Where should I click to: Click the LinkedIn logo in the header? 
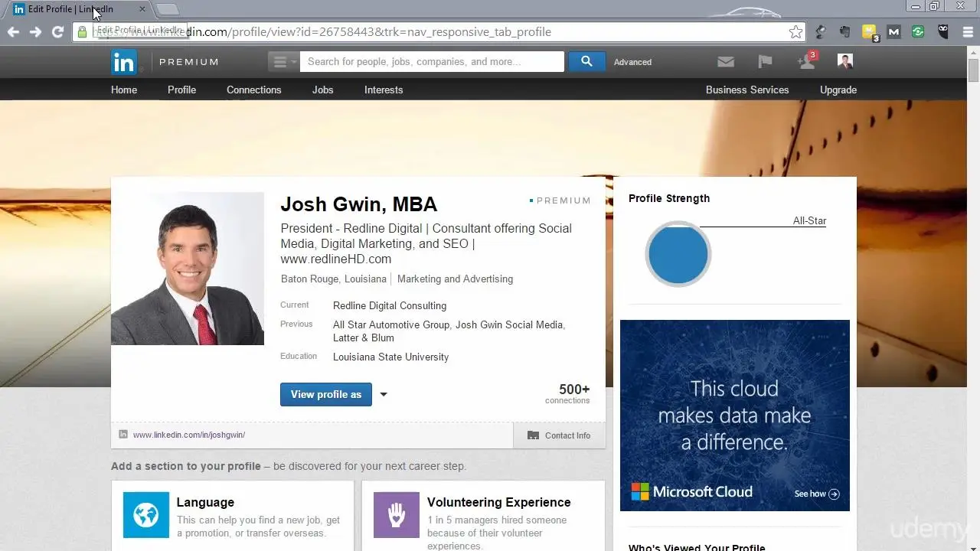[124, 62]
